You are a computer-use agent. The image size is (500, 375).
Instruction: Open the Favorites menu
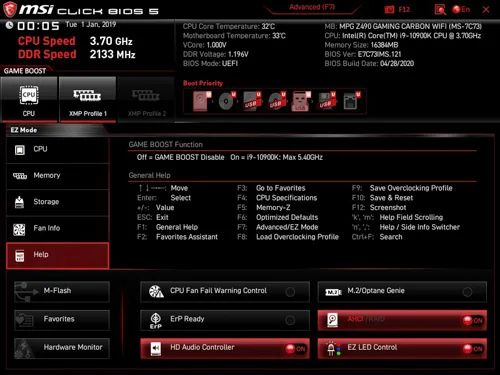pyautogui.click(x=62, y=320)
